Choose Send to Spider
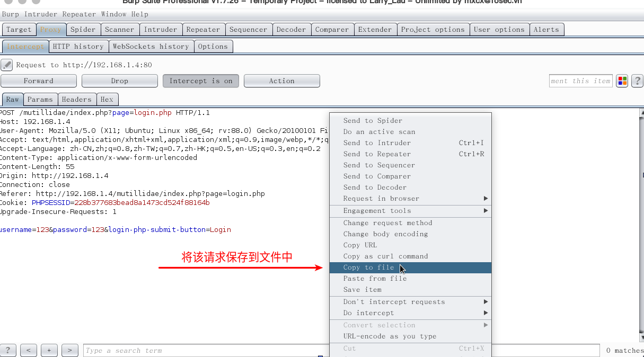This screenshot has height=357, width=644. tap(410, 121)
